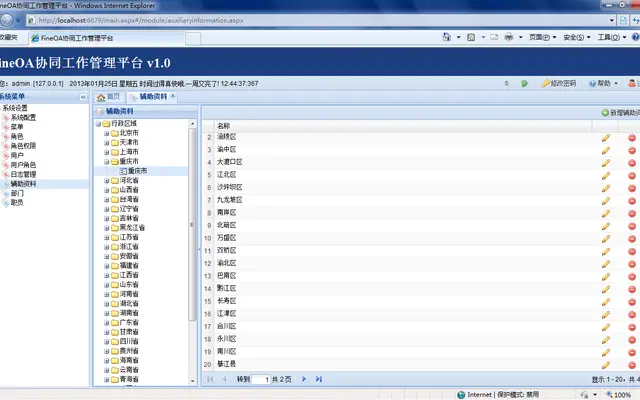Delete the 合川区 row
This screenshot has width=640, height=400.
click(x=632, y=327)
